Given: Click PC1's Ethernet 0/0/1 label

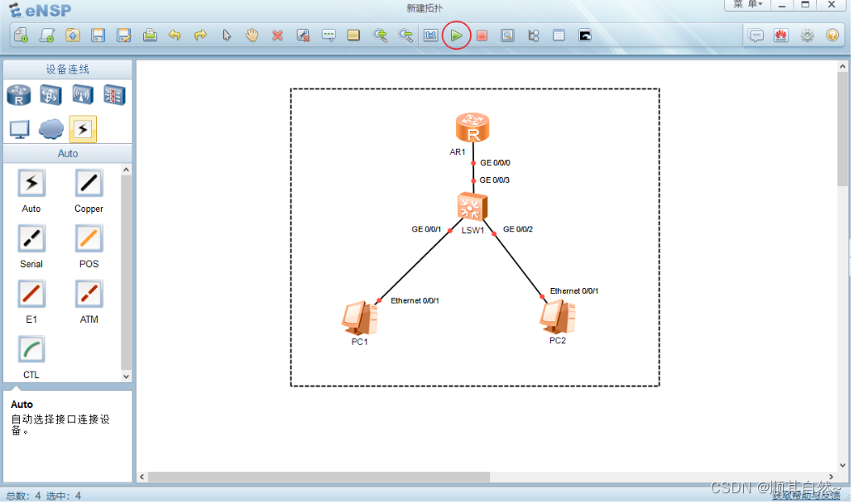Looking at the screenshot, I should (415, 300).
